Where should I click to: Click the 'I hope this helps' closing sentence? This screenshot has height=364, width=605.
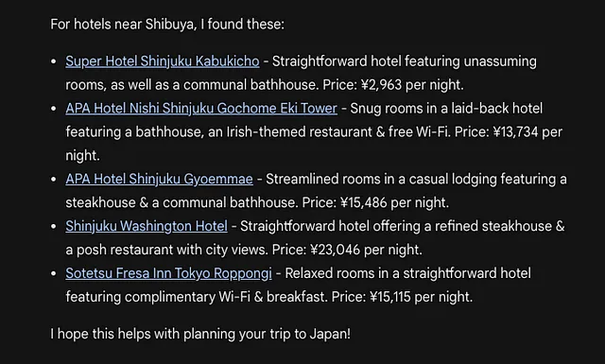click(200, 334)
